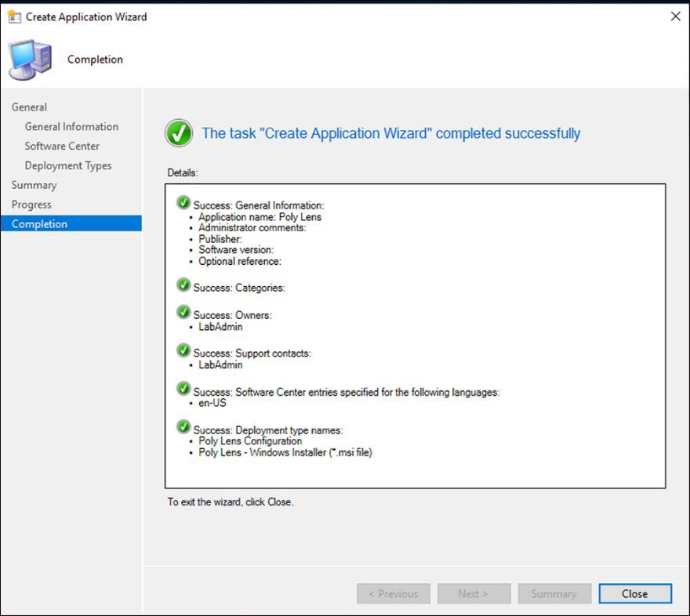Click LabAdmin under Support contacts
The image size is (690, 616).
click(x=220, y=364)
